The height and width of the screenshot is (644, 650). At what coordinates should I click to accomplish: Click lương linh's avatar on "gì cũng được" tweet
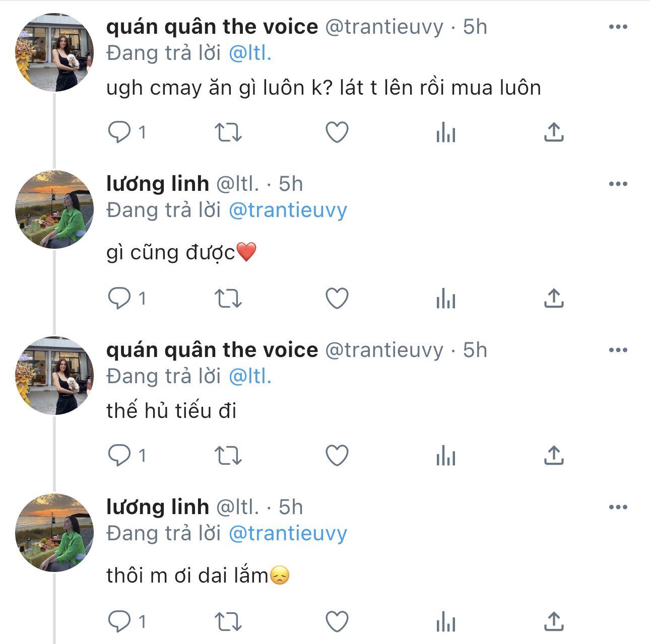point(54,209)
